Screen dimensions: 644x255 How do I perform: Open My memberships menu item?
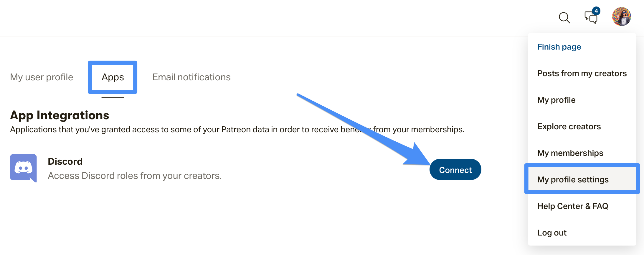(x=570, y=153)
